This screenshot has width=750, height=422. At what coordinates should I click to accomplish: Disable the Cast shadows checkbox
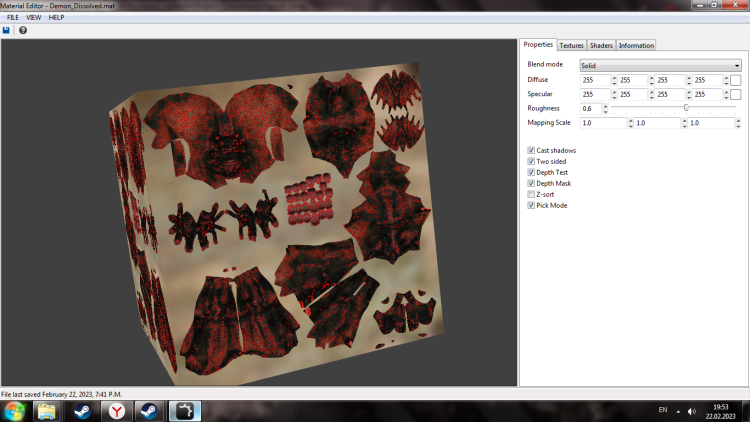click(x=531, y=150)
